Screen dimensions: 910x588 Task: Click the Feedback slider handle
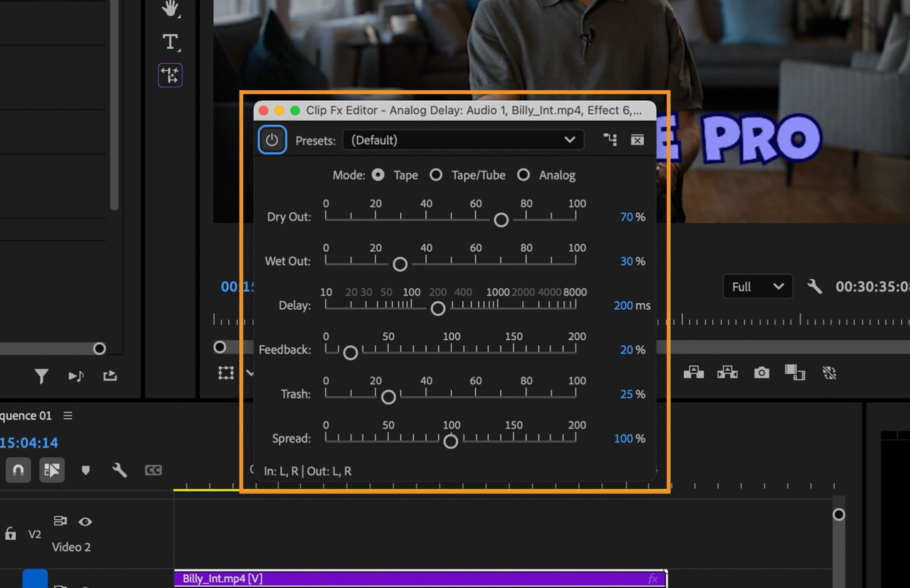tap(350, 353)
